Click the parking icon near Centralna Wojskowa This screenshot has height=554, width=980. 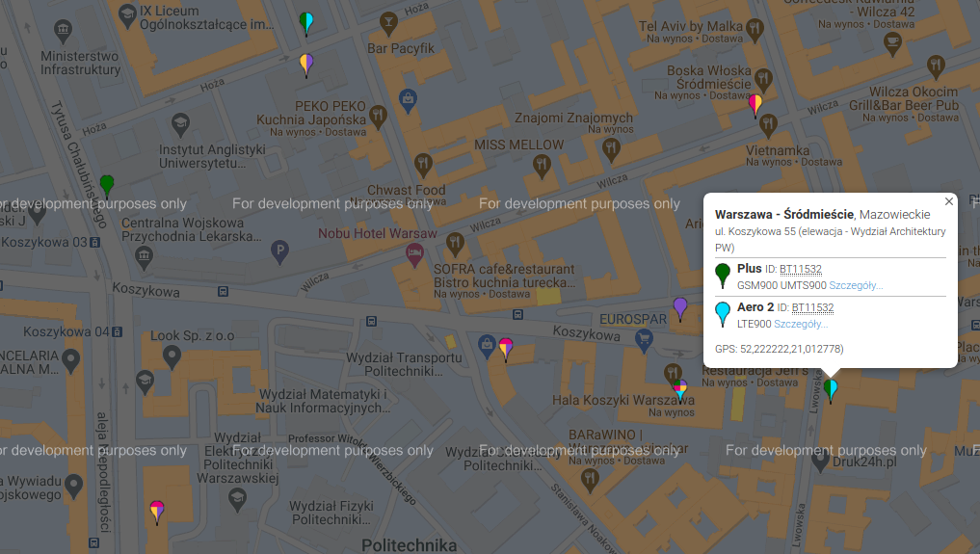coord(279,251)
